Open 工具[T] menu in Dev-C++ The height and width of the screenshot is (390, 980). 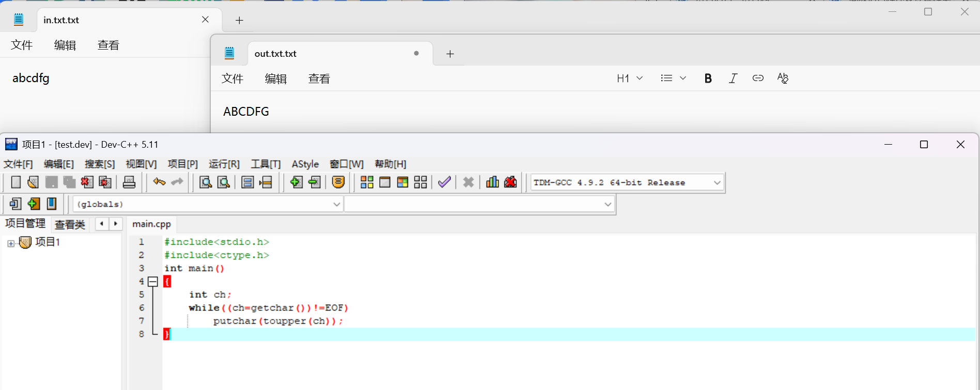266,164
